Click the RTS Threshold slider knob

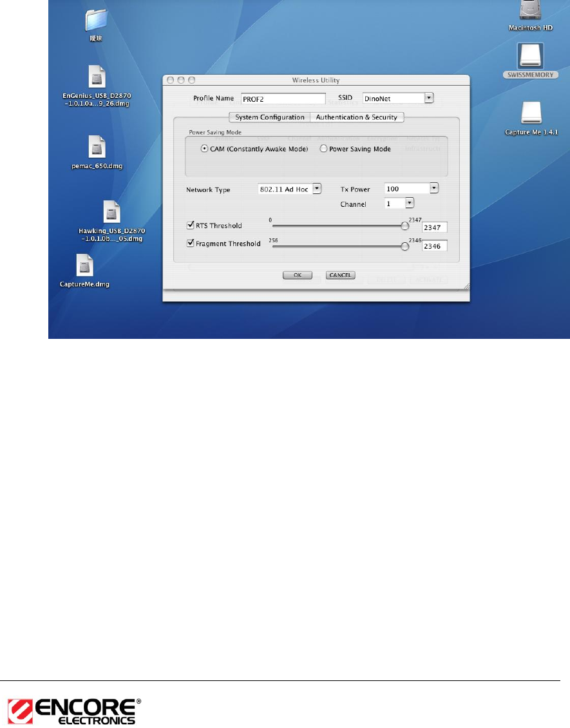[405, 226]
